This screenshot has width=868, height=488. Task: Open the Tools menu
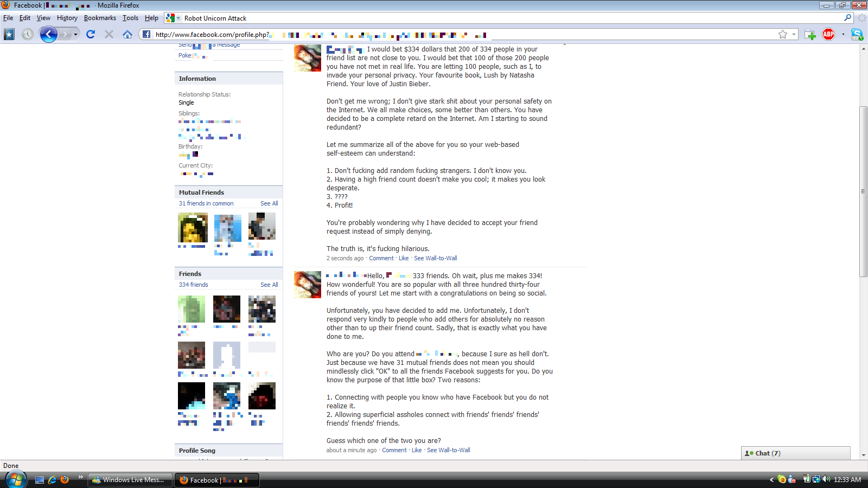pyautogui.click(x=130, y=18)
